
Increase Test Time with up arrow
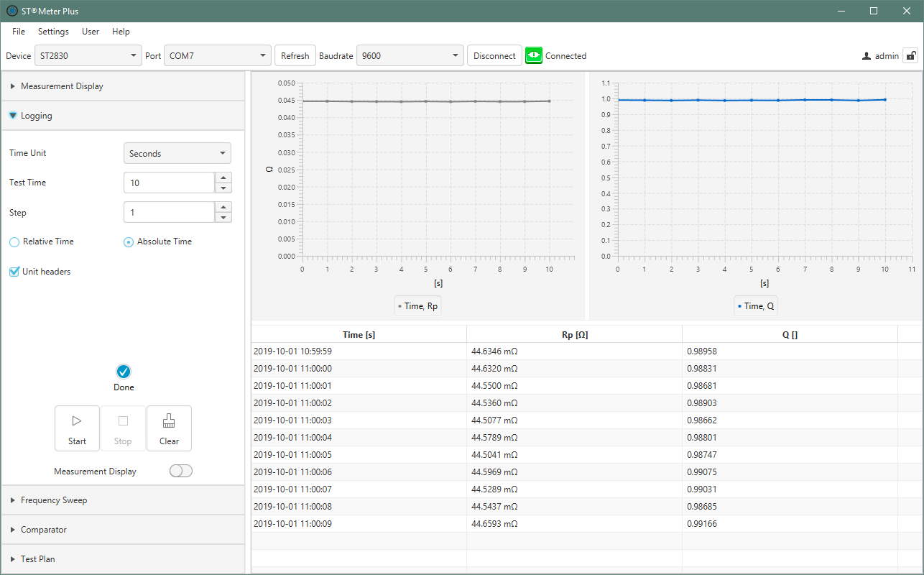(x=223, y=178)
